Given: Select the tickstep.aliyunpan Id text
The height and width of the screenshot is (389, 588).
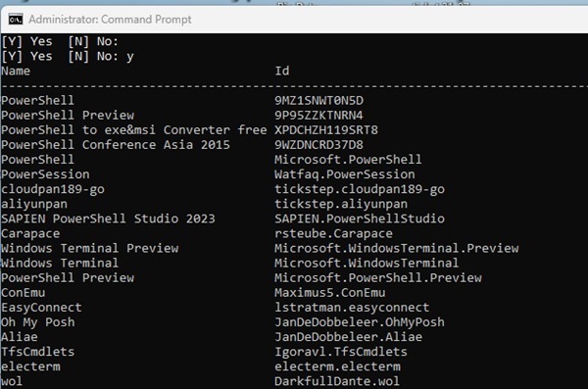Looking at the screenshot, I should click(x=341, y=204).
